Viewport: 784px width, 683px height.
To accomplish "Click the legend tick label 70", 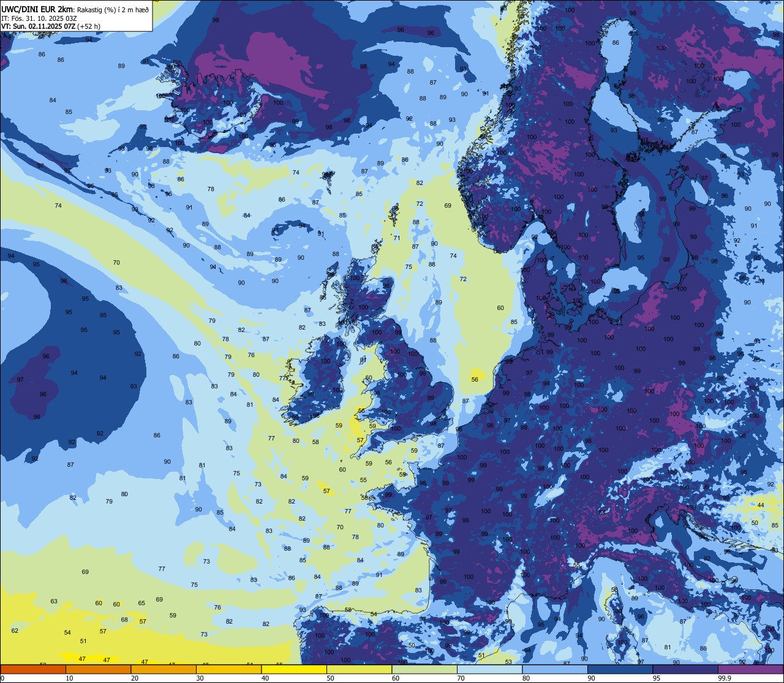I will (461, 678).
